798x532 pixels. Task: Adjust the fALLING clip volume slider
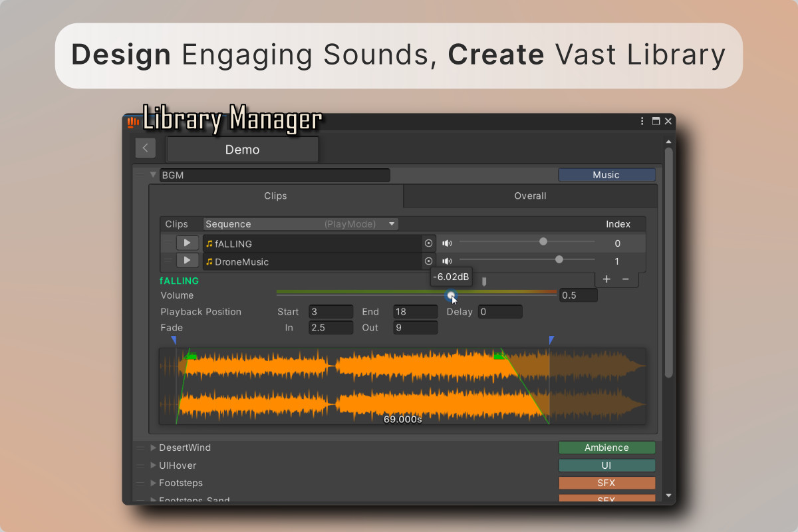pos(527,242)
